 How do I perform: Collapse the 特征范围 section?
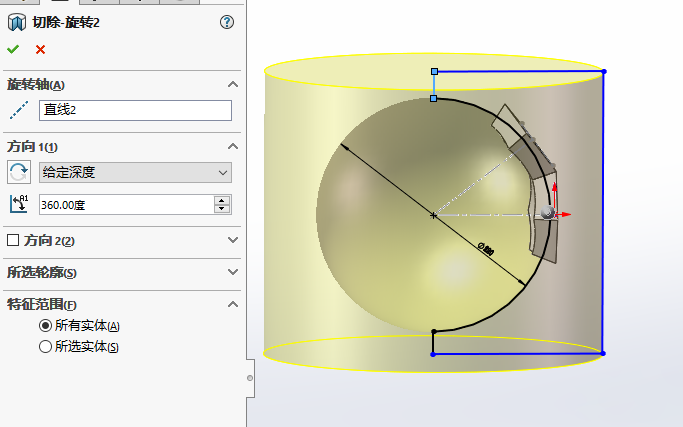tap(233, 304)
